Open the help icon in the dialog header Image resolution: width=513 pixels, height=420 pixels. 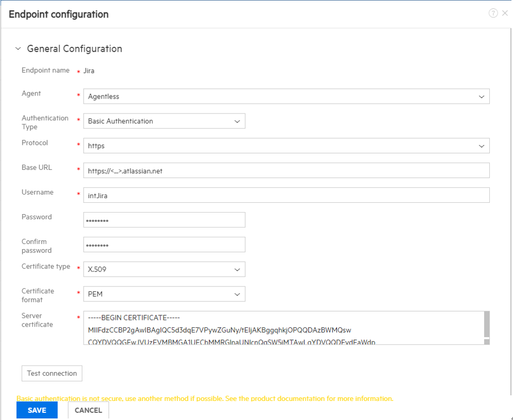point(494,13)
